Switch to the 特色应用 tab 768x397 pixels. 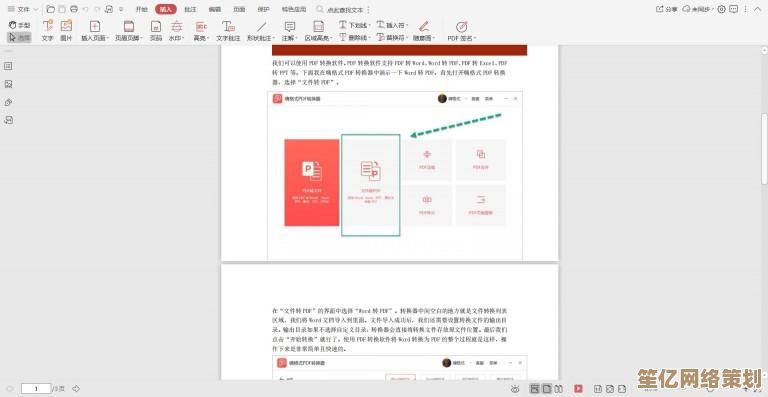[294, 9]
